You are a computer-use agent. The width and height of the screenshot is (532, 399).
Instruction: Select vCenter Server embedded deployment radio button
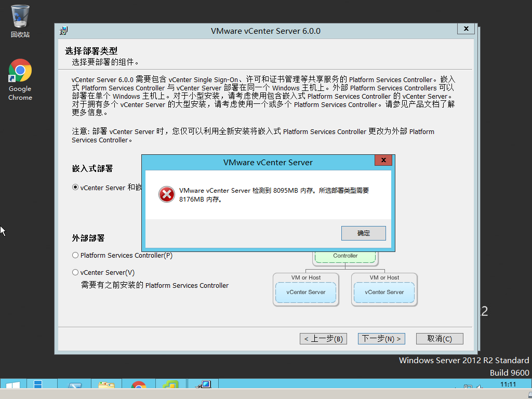click(75, 187)
